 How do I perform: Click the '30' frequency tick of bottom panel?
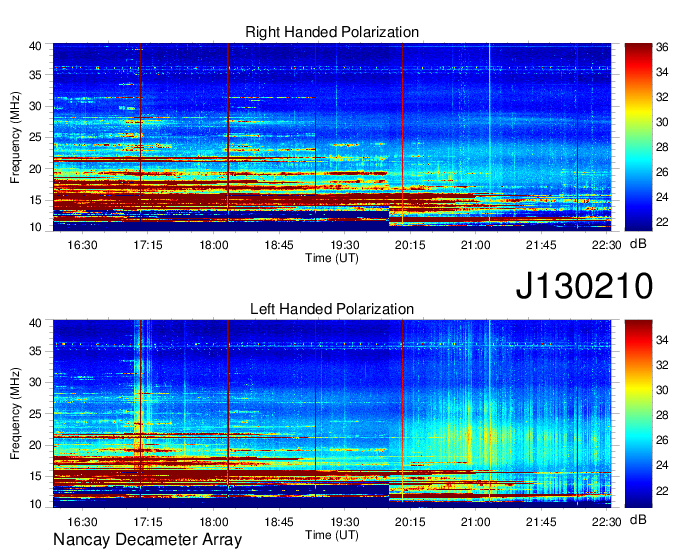tap(35, 382)
